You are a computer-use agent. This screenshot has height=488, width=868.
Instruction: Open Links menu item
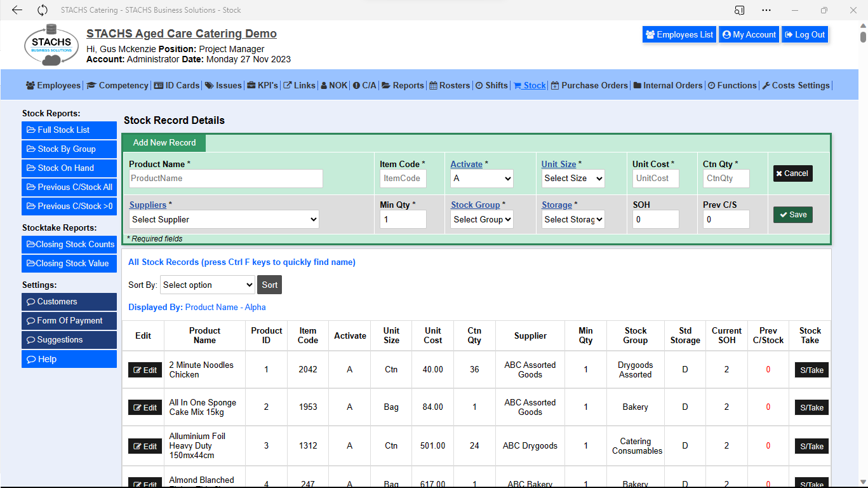[x=300, y=85]
